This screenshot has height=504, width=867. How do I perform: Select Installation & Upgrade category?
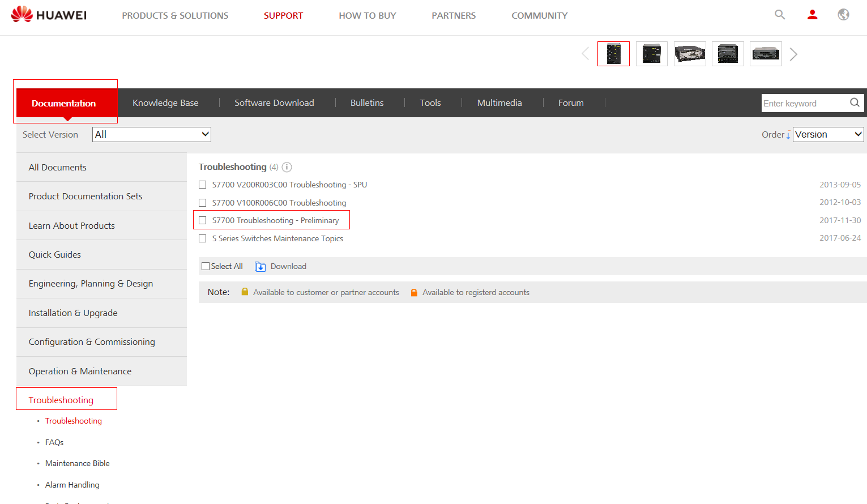tap(101, 313)
